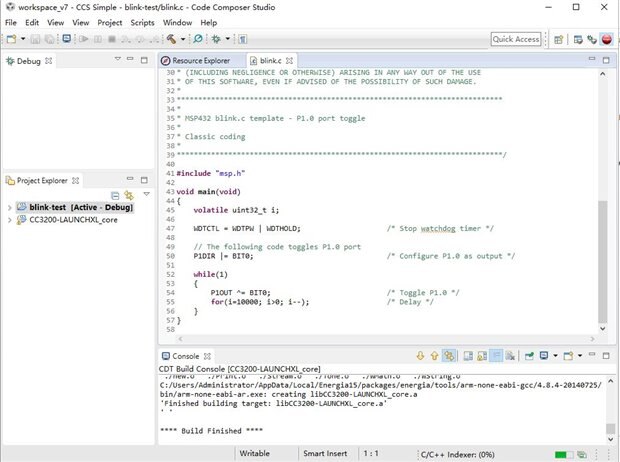Expand the CC3200-LAUNCHXL_core project
This screenshot has width=620, height=462.
(x=9, y=219)
